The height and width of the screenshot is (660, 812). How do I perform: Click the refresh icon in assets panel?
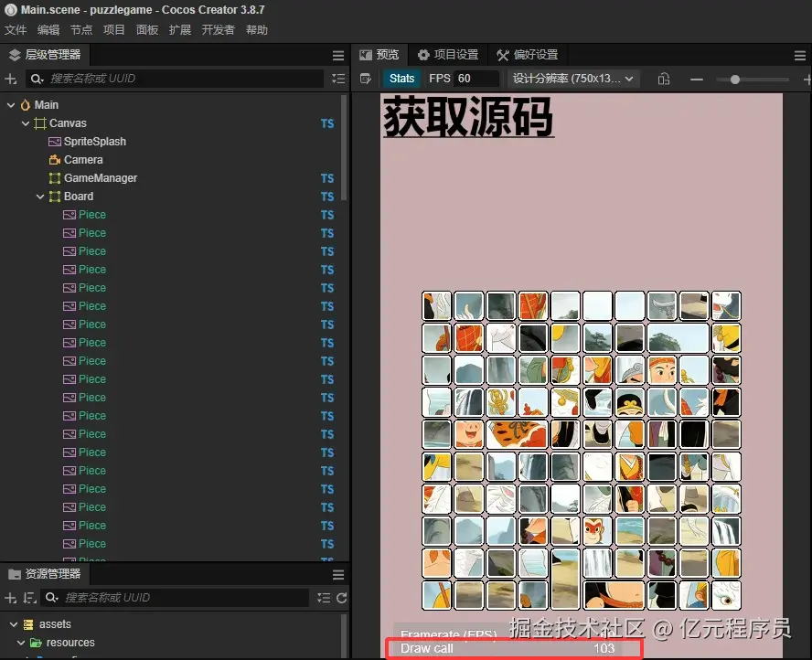tap(342, 598)
